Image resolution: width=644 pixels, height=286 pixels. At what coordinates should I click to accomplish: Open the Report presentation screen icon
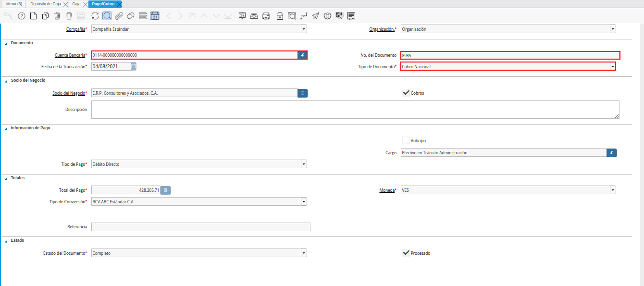click(x=242, y=16)
